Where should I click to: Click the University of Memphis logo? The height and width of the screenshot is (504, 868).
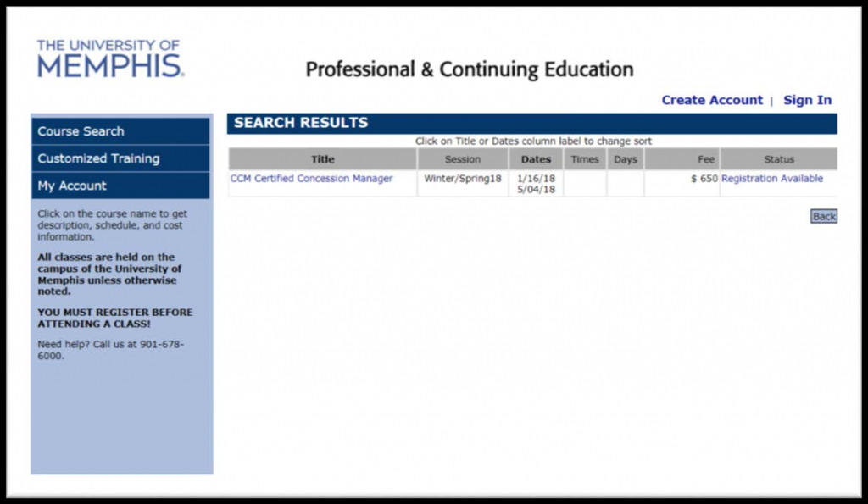coord(110,58)
